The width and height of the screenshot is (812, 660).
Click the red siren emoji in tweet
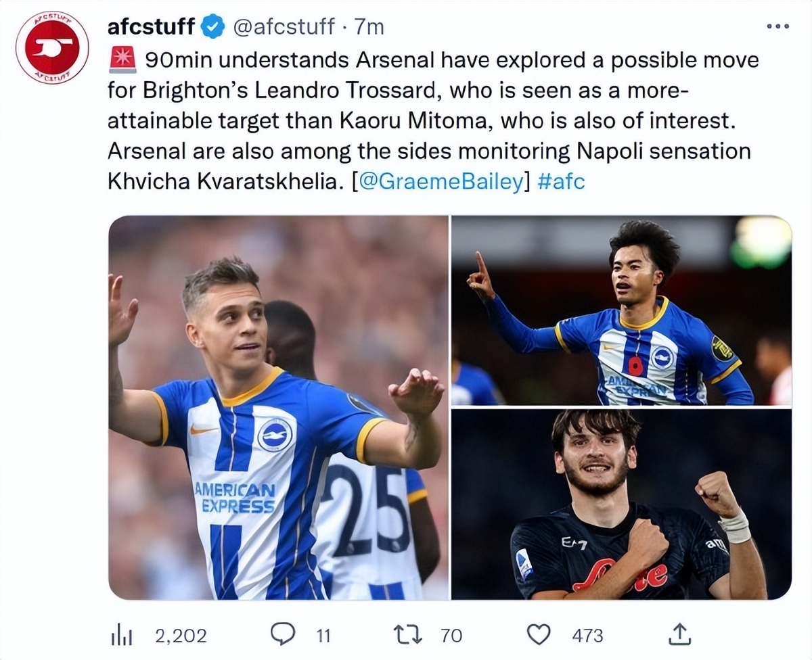tap(122, 60)
